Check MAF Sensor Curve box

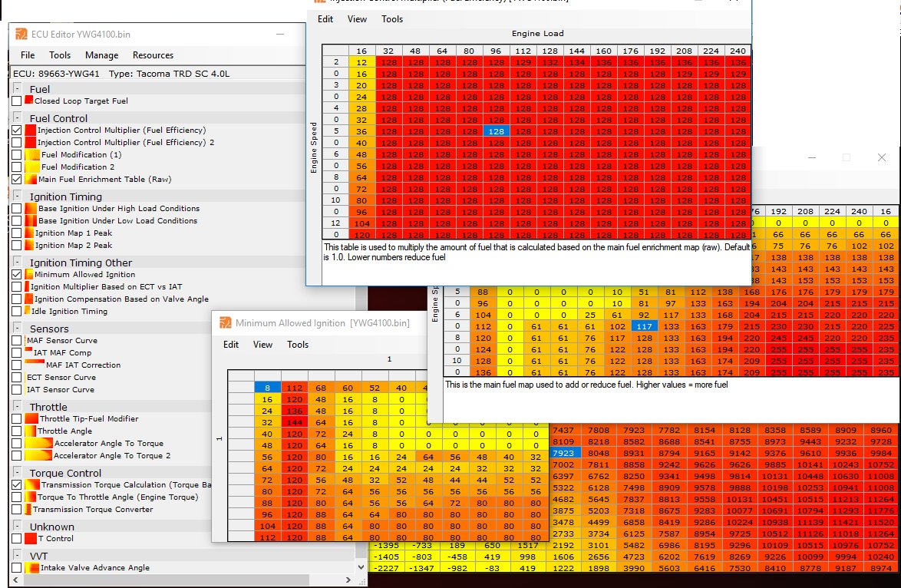point(17,341)
